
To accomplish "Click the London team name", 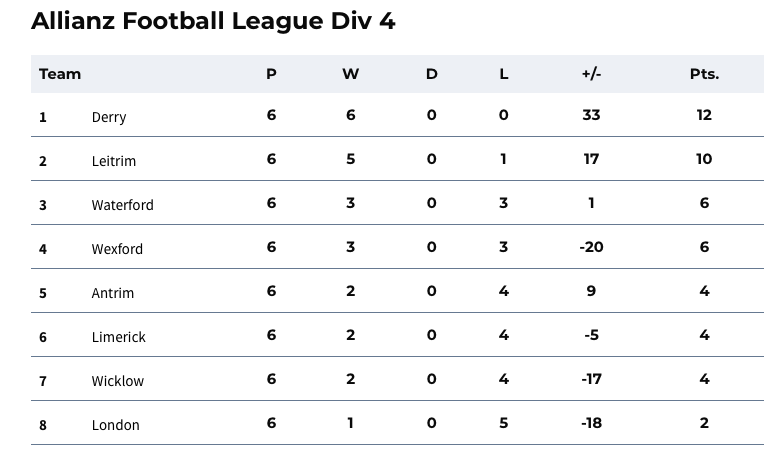I will pos(115,425).
